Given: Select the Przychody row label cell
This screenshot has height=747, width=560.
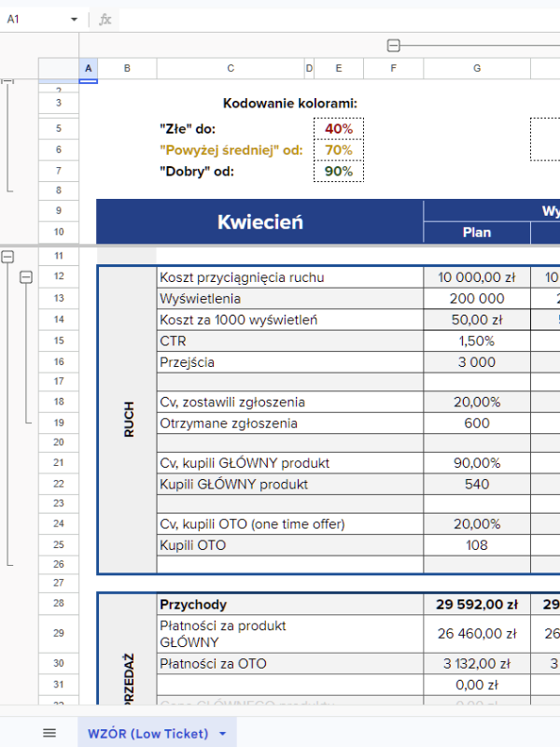Looking at the screenshot, I should [x=290, y=604].
